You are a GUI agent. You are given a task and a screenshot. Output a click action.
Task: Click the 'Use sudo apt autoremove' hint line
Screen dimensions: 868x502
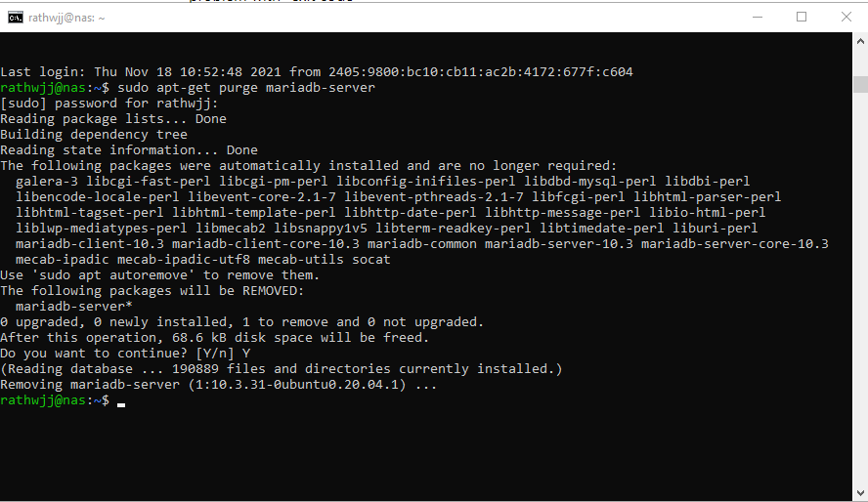(x=159, y=275)
